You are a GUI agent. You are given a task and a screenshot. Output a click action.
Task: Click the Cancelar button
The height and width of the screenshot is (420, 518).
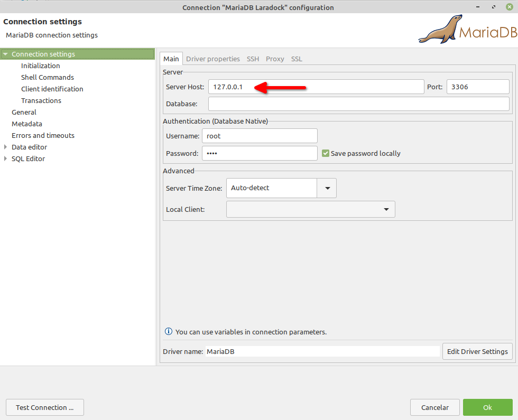coord(434,407)
